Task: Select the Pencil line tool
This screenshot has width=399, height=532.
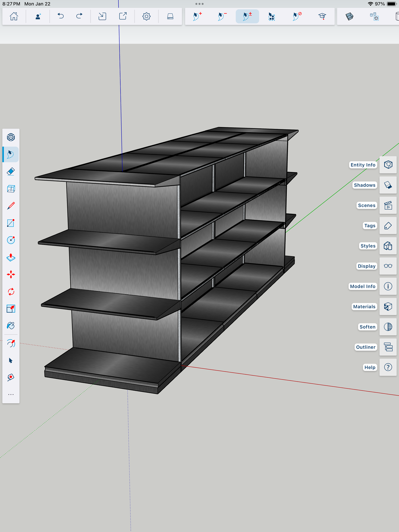Action: click(11, 206)
